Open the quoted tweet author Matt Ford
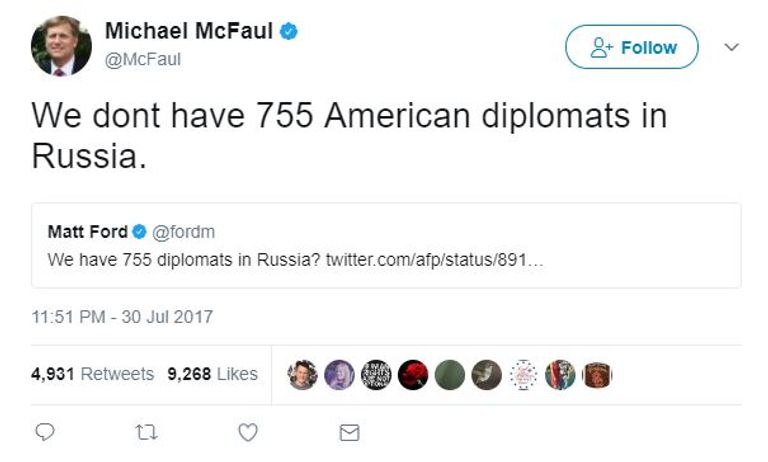 (x=88, y=232)
